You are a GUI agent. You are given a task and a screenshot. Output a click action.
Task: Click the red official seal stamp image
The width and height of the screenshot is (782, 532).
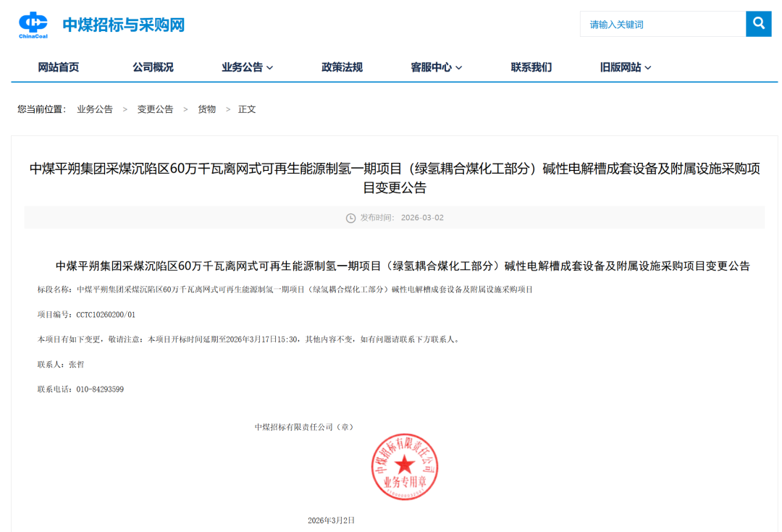(x=404, y=467)
